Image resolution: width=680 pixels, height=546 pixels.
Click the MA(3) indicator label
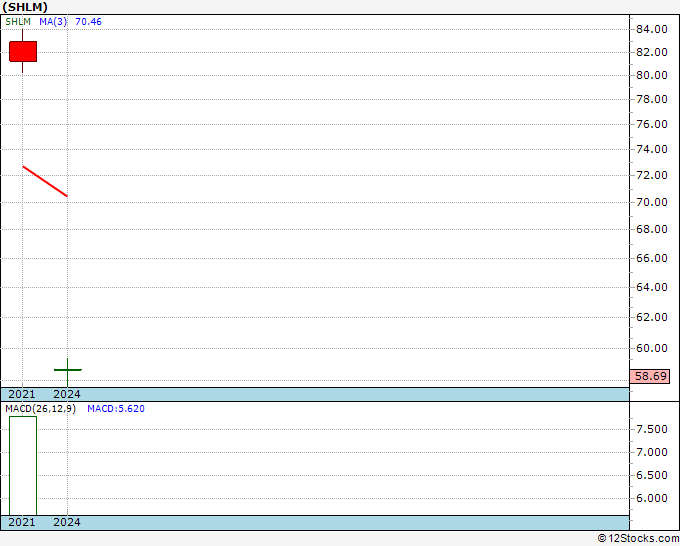tap(53, 22)
